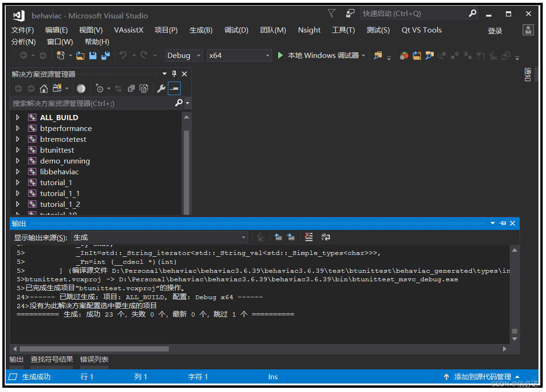Screen dimensions: 546x392
Task: Open Output panel window options dropdown
Action: (493, 223)
